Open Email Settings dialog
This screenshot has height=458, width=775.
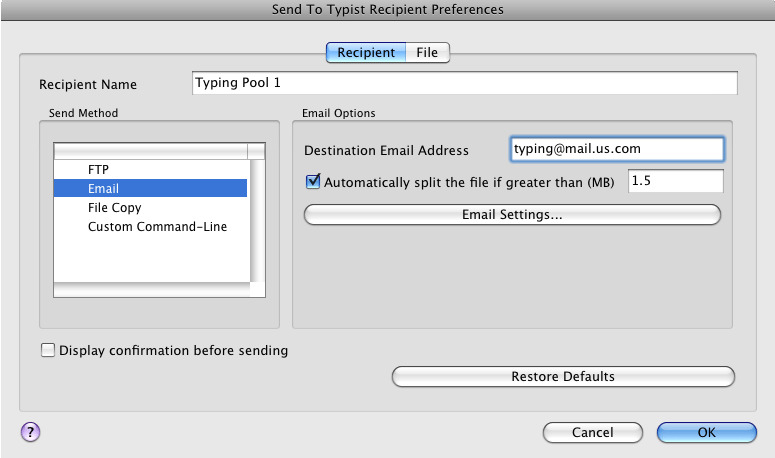coord(512,215)
